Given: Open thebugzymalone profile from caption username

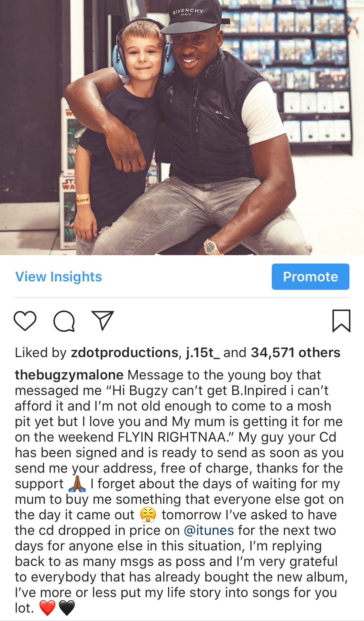Looking at the screenshot, I should pyautogui.click(x=69, y=375).
